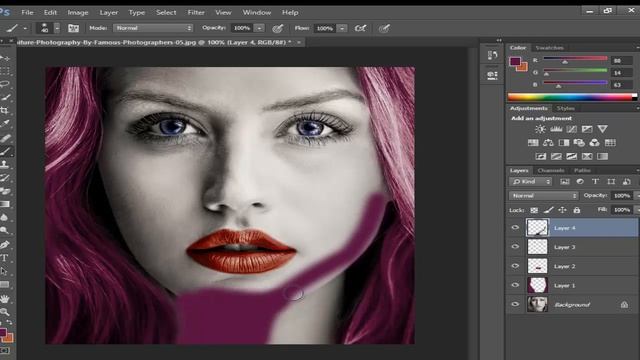Screen dimensions: 640x360
Task: Add a Color Balance adjustment
Action: click(548, 143)
